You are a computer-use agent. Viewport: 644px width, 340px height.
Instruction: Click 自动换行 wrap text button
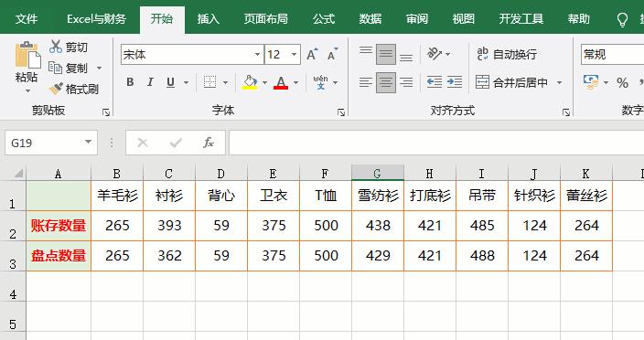(x=507, y=54)
